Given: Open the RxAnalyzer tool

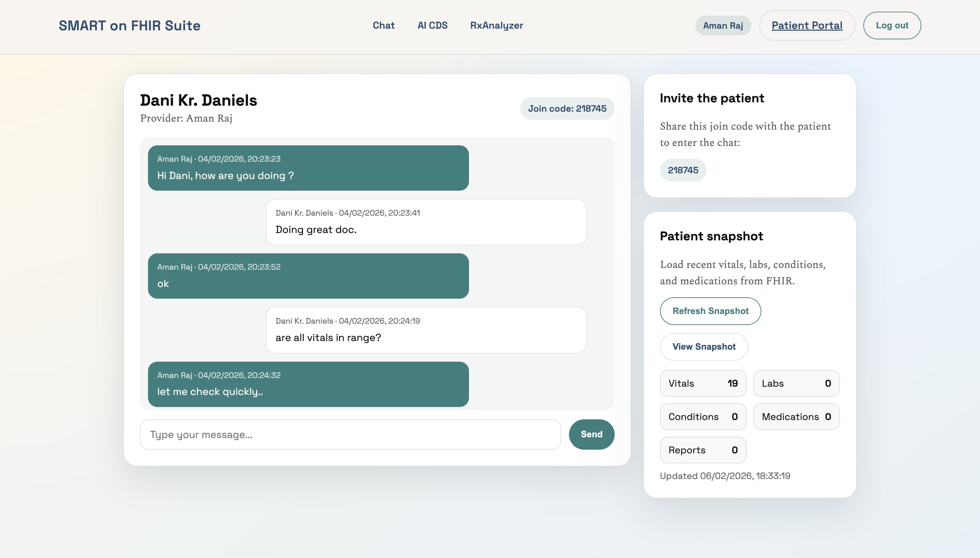Looking at the screenshot, I should 496,25.
